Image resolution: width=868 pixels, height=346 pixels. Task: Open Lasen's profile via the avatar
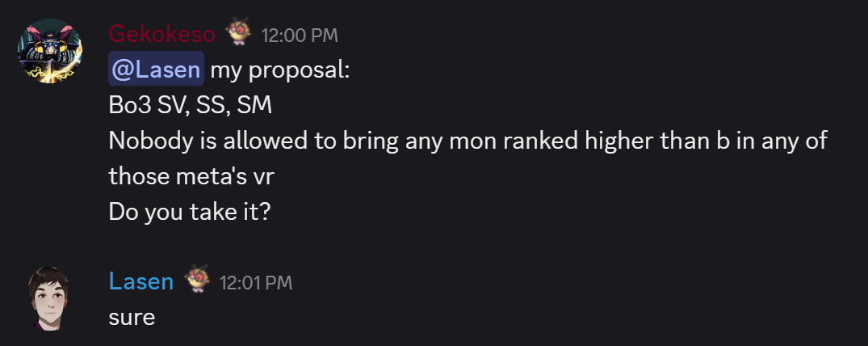(50, 299)
